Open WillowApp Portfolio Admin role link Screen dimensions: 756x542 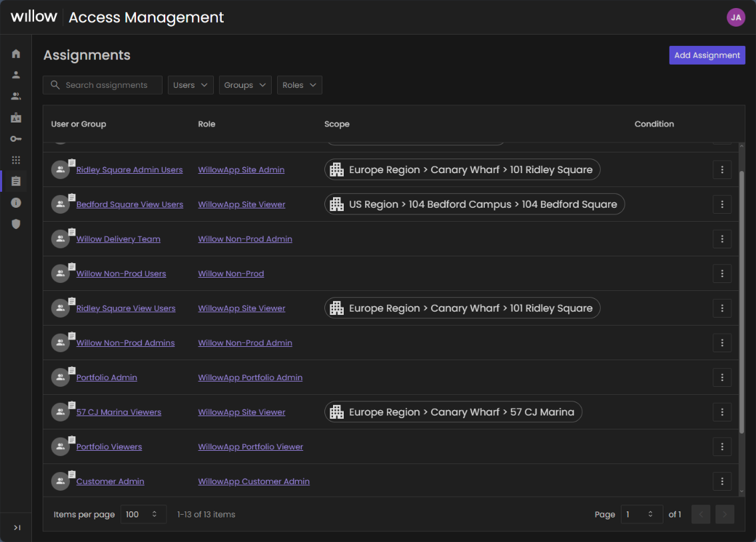click(x=250, y=378)
